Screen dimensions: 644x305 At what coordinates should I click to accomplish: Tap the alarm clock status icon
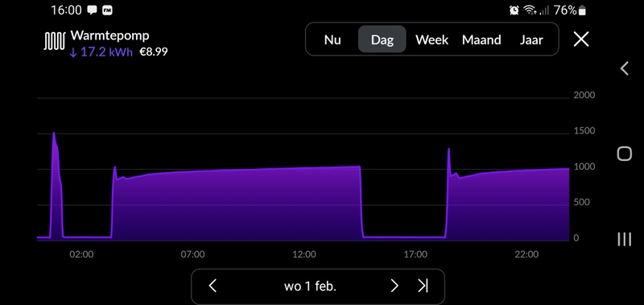pos(514,10)
